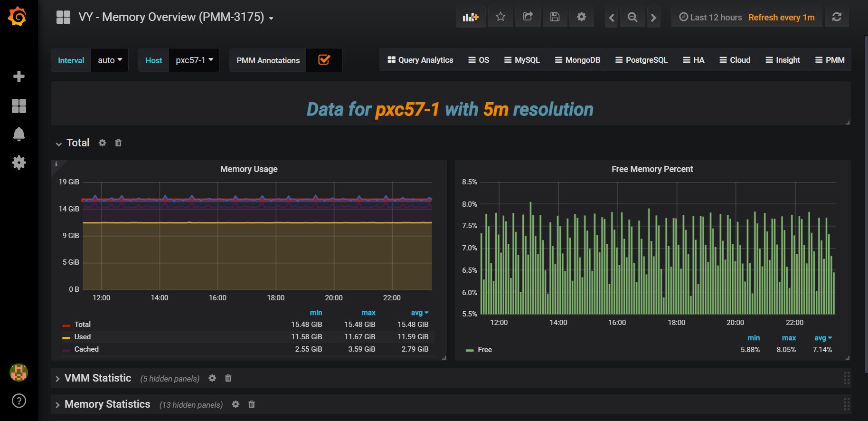Open Alerting bell in sidebar

tap(19, 134)
